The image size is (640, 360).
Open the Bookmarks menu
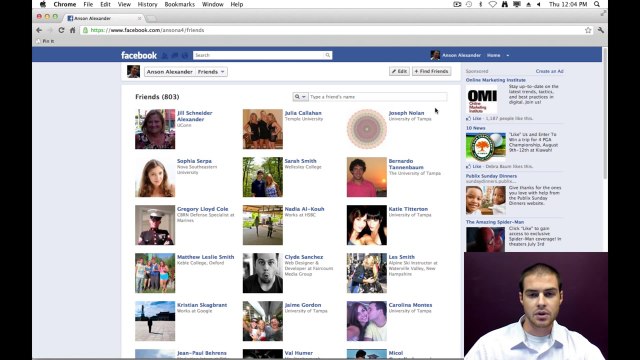(x=180, y=4)
